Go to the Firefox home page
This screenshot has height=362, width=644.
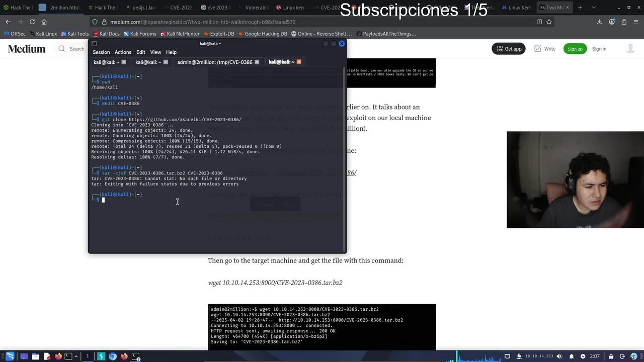pos(44,22)
